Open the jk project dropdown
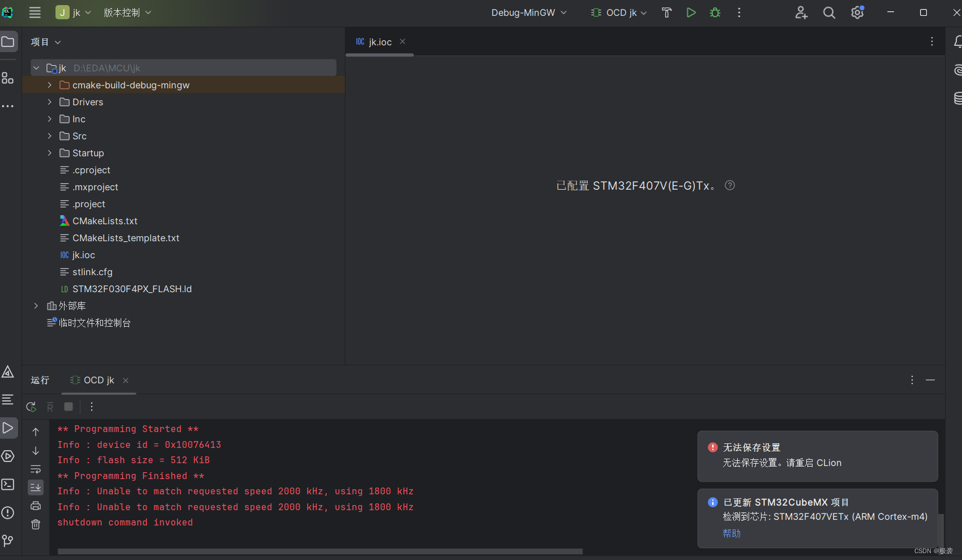 (74, 12)
